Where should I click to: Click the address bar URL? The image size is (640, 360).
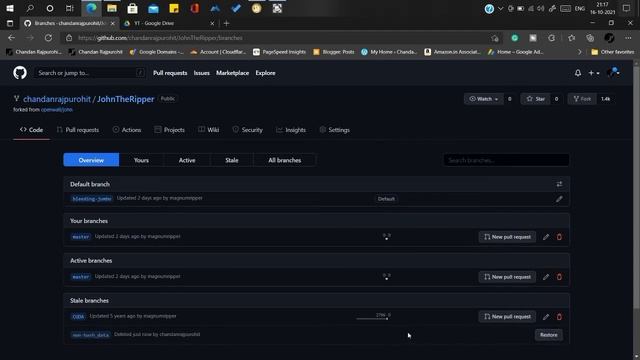coord(160,38)
